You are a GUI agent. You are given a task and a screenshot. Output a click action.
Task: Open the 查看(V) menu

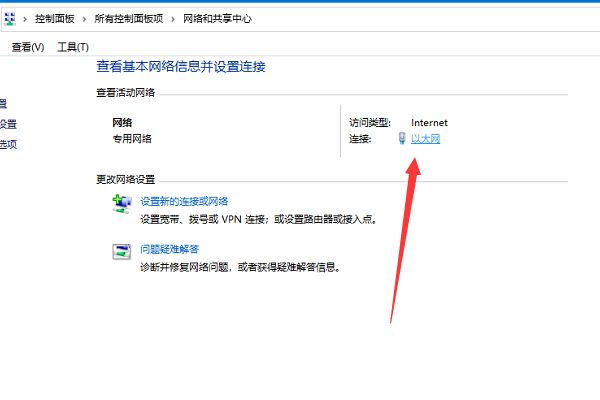28,47
